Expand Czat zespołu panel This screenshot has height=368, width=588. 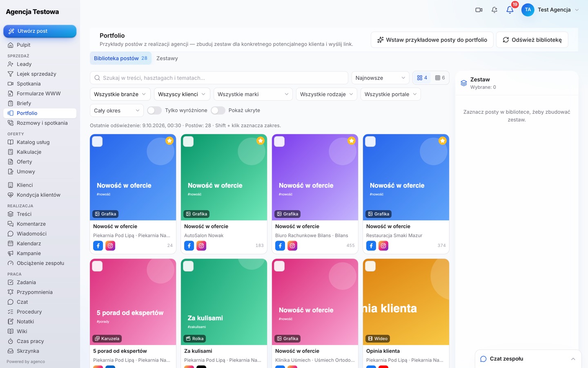pyautogui.click(x=528, y=359)
